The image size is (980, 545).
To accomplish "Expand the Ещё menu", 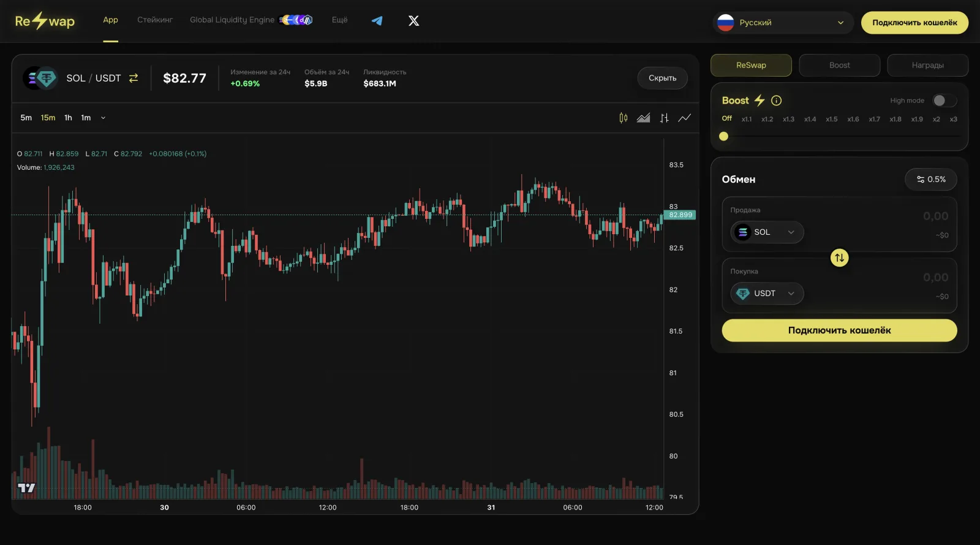I will pos(340,20).
